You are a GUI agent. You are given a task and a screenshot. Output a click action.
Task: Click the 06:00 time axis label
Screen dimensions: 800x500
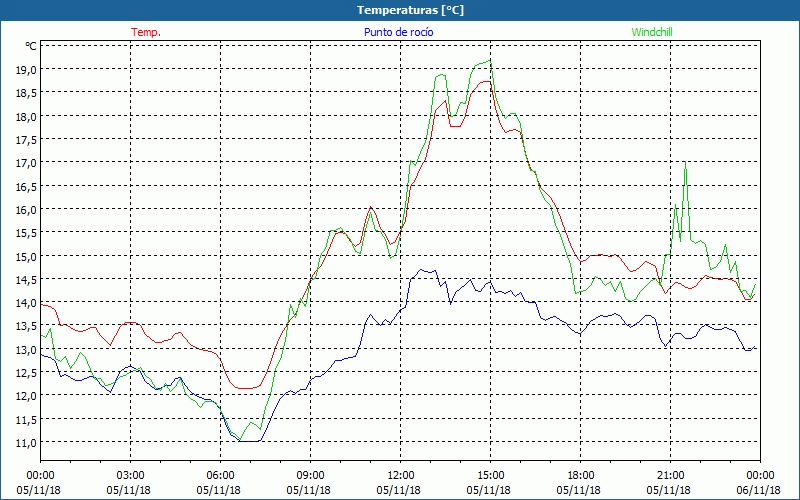(220, 476)
